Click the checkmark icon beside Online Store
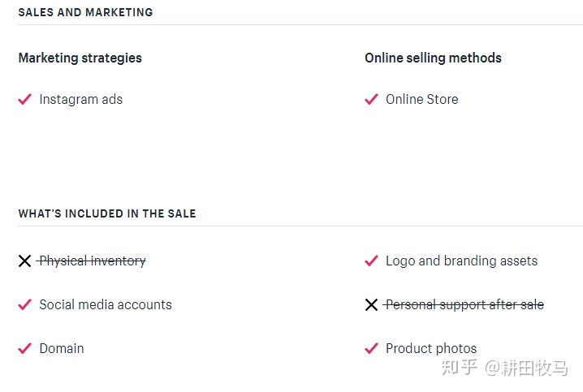Viewport: 583px width, 392px height. [371, 99]
